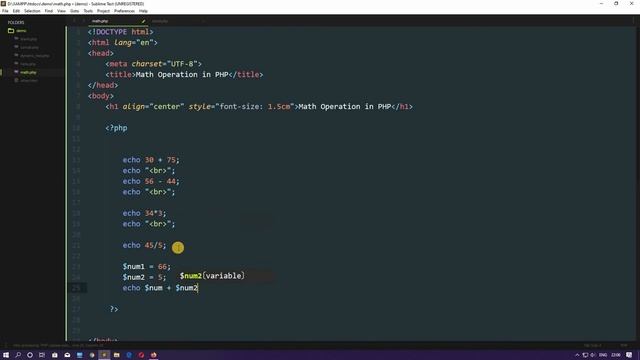Viewport: 640px width, 360px height.
Task: Collapse the demo folder in sidebar
Action: tap(11, 31)
